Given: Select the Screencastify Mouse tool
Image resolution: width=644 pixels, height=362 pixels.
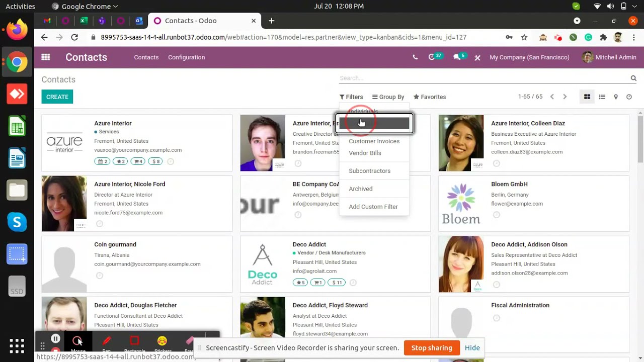Looking at the screenshot, I should [x=78, y=343].
